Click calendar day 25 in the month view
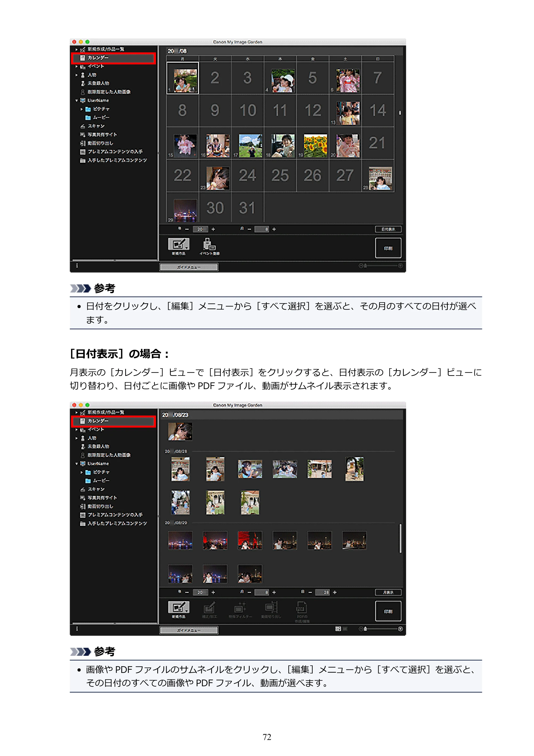Viewport: 534px width, 756px height. (280, 176)
